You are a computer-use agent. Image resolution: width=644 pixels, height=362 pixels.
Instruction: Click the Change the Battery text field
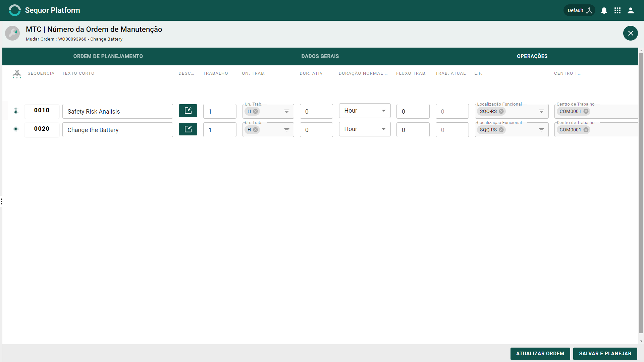[x=118, y=130]
